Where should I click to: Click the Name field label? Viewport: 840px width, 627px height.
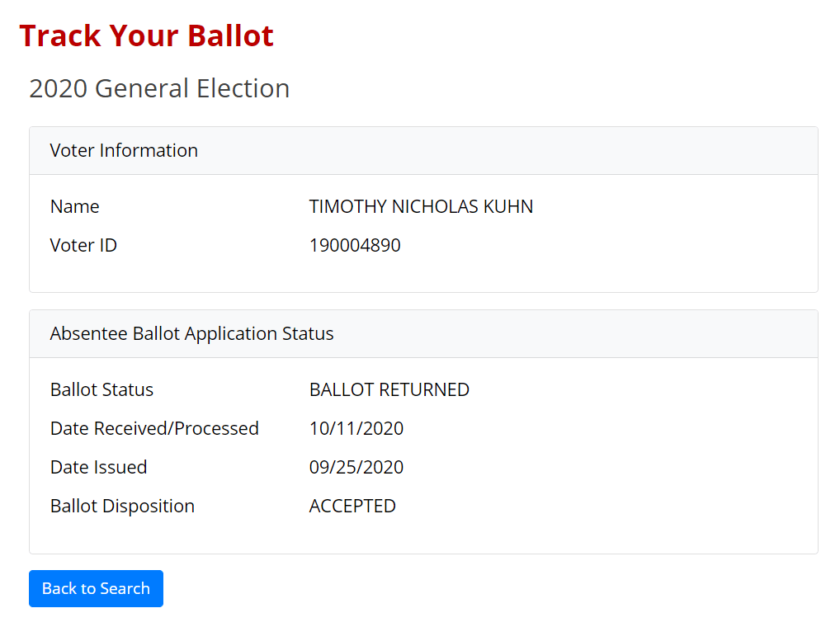(74, 206)
